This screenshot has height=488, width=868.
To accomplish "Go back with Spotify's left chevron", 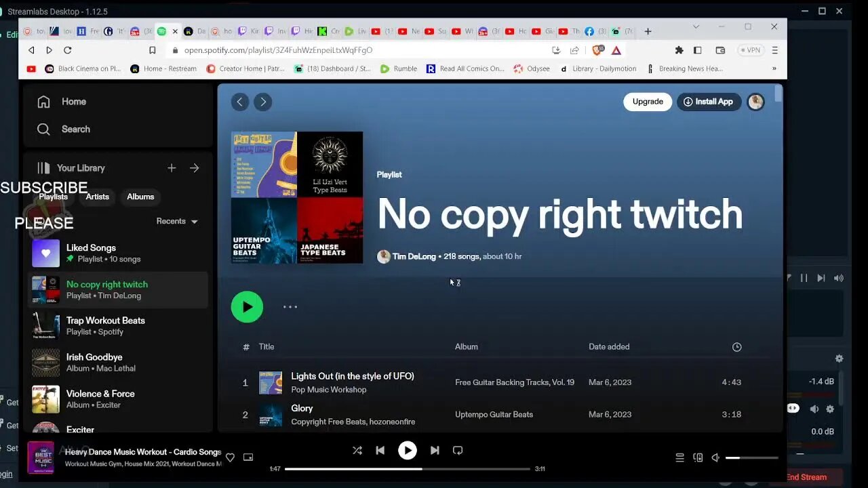I will click(239, 102).
